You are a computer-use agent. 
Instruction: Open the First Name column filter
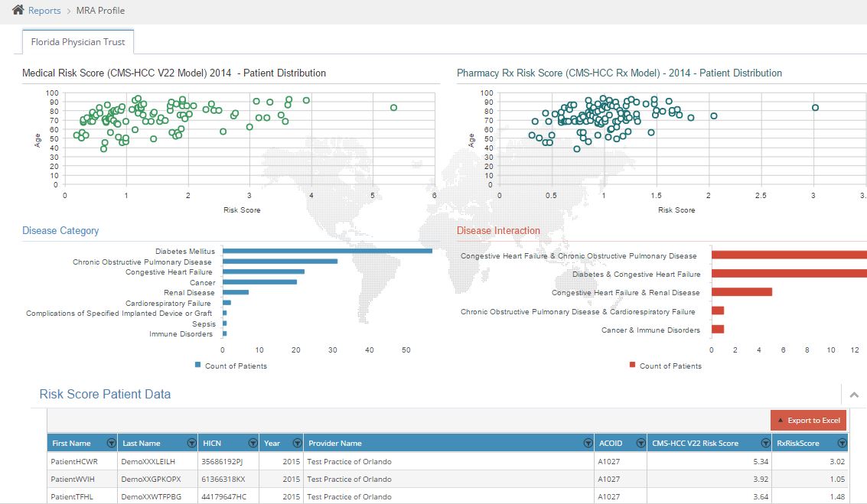pyautogui.click(x=112, y=443)
